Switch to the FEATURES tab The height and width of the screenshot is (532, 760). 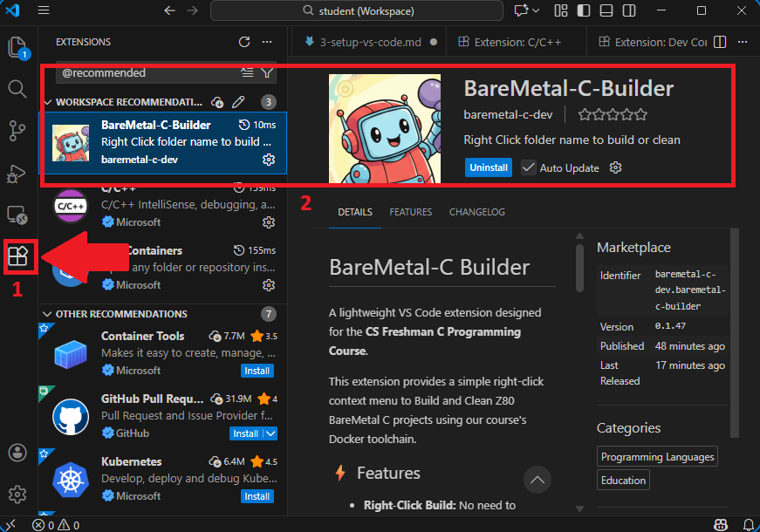[410, 211]
